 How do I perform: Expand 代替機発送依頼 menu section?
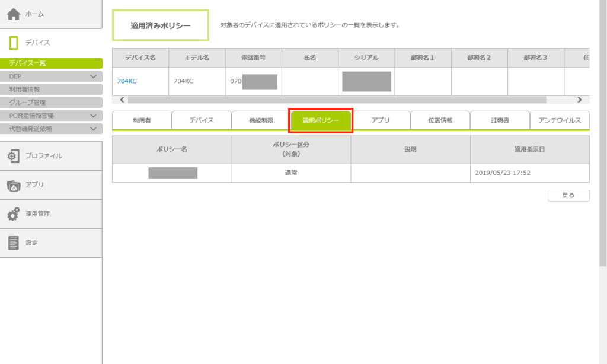point(93,129)
